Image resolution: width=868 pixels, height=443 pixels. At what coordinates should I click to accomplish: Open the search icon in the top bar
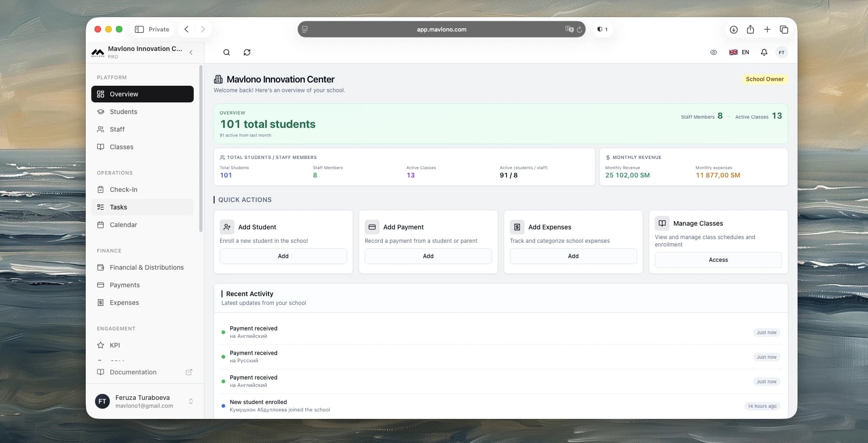pyautogui.click(x=226, y=52)
